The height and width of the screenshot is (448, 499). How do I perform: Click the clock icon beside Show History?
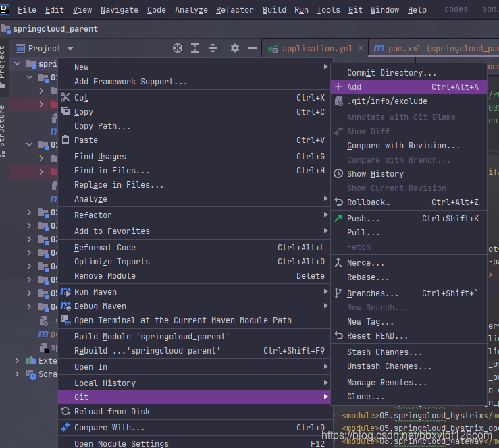pyautogui.click(x=338, y=173)
